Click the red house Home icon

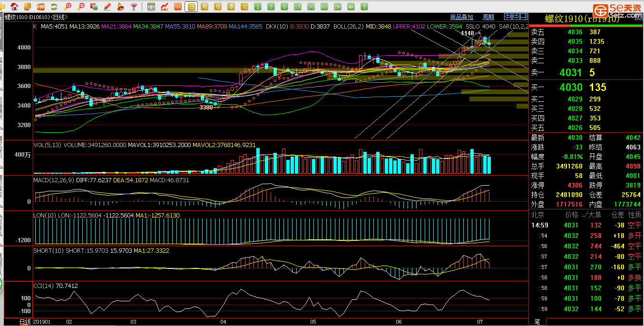pos(15,7)
